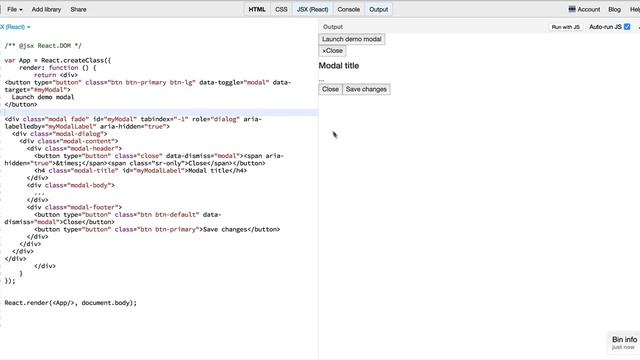Click the Output panel label

333,27
